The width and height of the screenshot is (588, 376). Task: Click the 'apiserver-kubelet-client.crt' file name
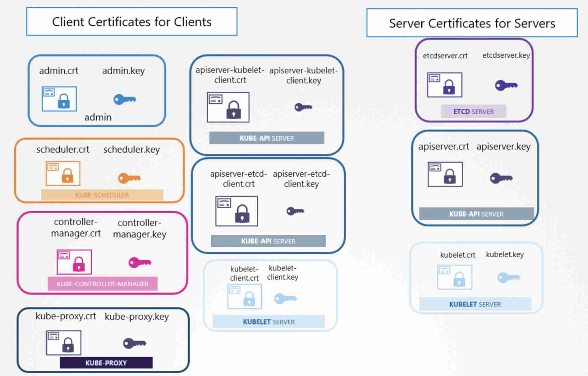tap(230, 75)
